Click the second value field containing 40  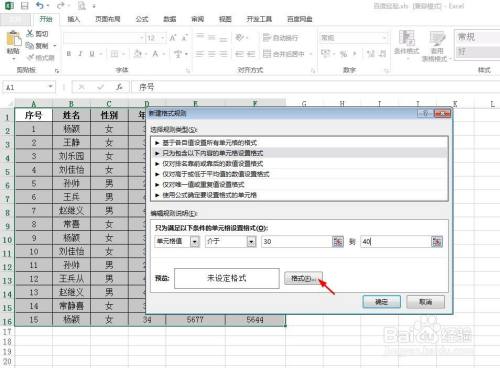coord(396,241)
